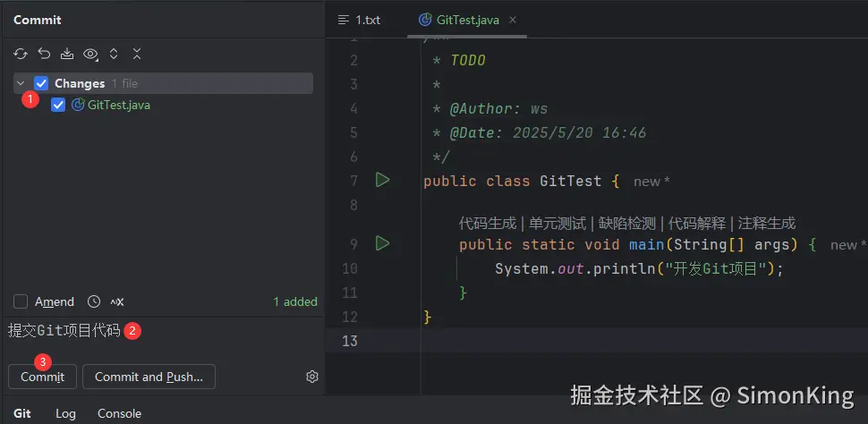Click the Expand All icon

(114, 54)
